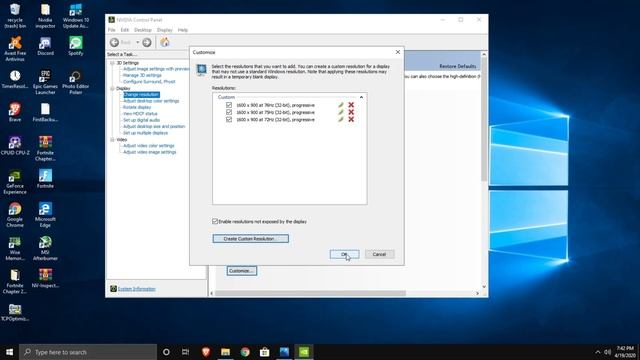640x360 pixels.
Task: Select Manage 3D settings
Action: point(142,75)
